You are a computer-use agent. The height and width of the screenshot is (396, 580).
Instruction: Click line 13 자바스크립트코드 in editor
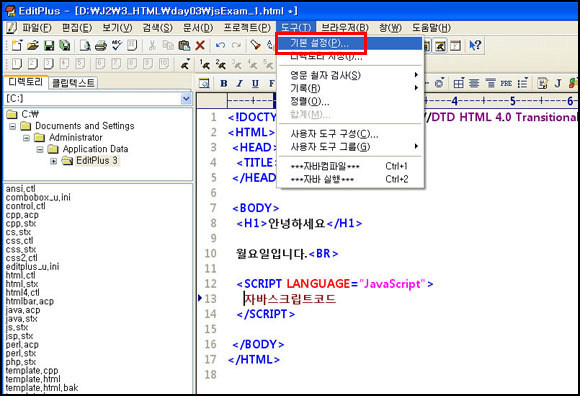click(290, 299)
